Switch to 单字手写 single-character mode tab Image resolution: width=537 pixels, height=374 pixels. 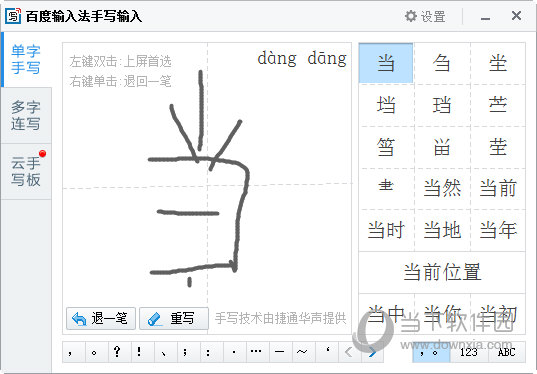pyautogui.click(x=26, y=59)
